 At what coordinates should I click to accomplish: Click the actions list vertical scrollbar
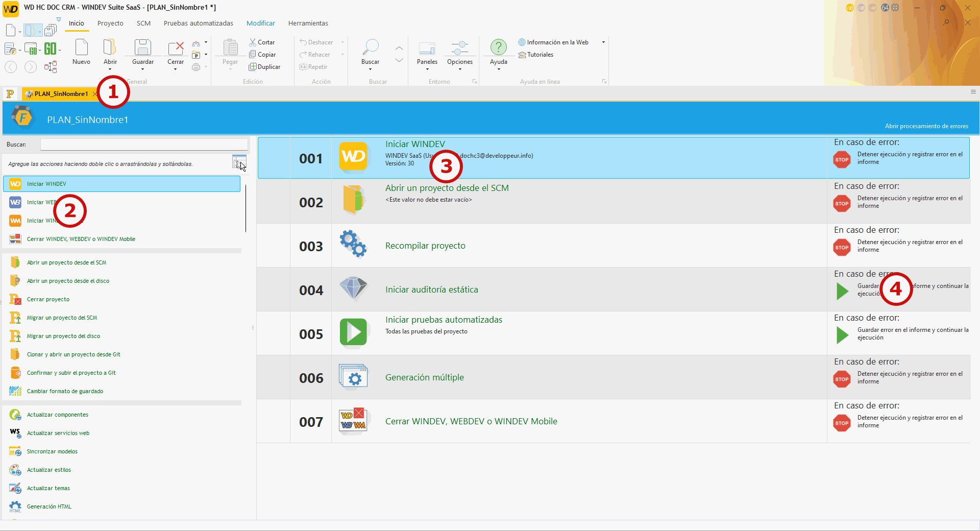[x=246, y=208]
